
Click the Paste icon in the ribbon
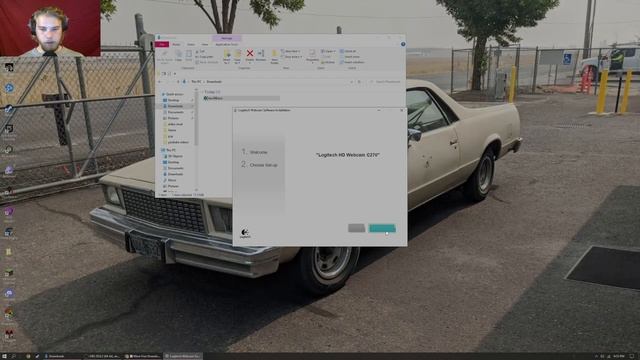click(189, 56)
